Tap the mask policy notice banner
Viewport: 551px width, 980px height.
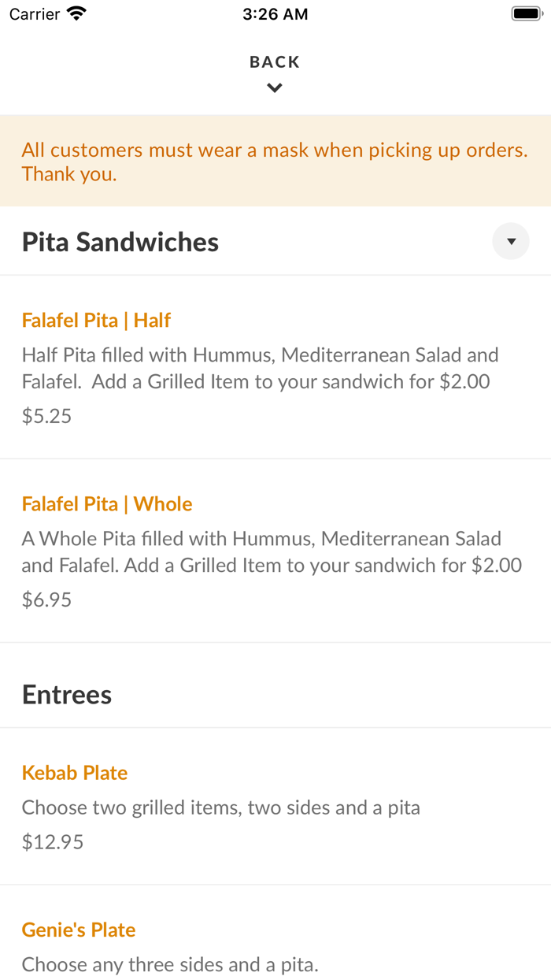[275, 161]
